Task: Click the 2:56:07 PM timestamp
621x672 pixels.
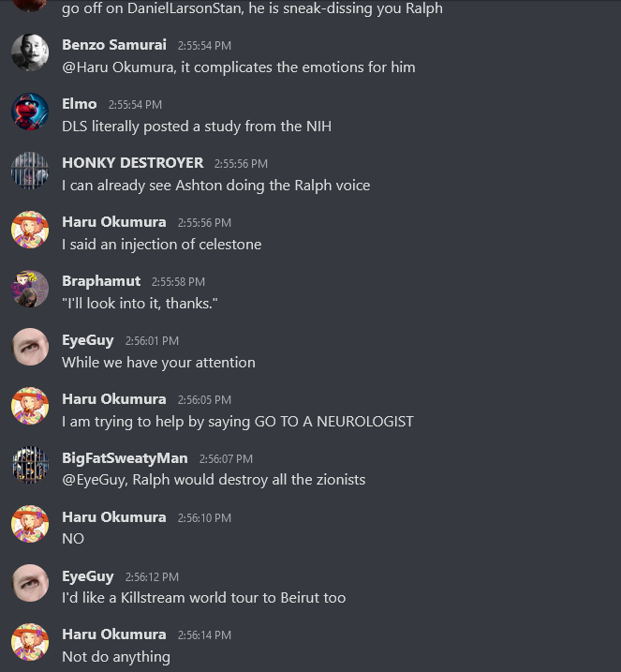Action: pyautogui.click(x=226, y=459)
